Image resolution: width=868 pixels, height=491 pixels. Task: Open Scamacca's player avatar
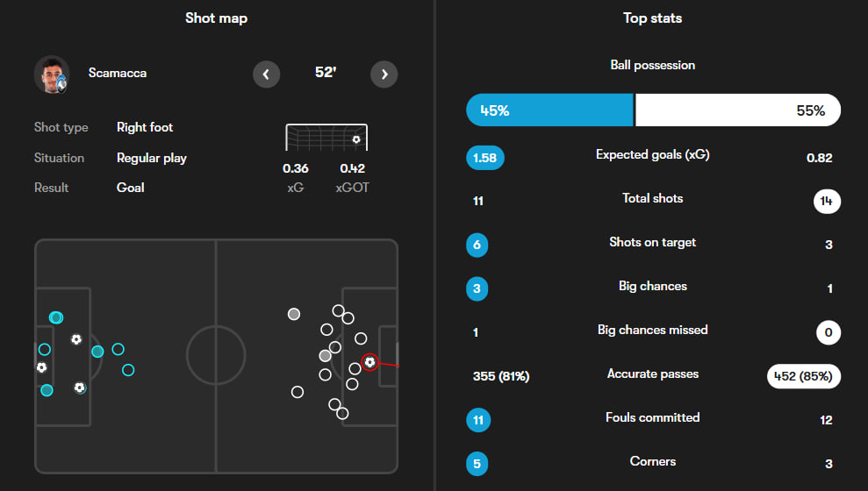[52, 75]
